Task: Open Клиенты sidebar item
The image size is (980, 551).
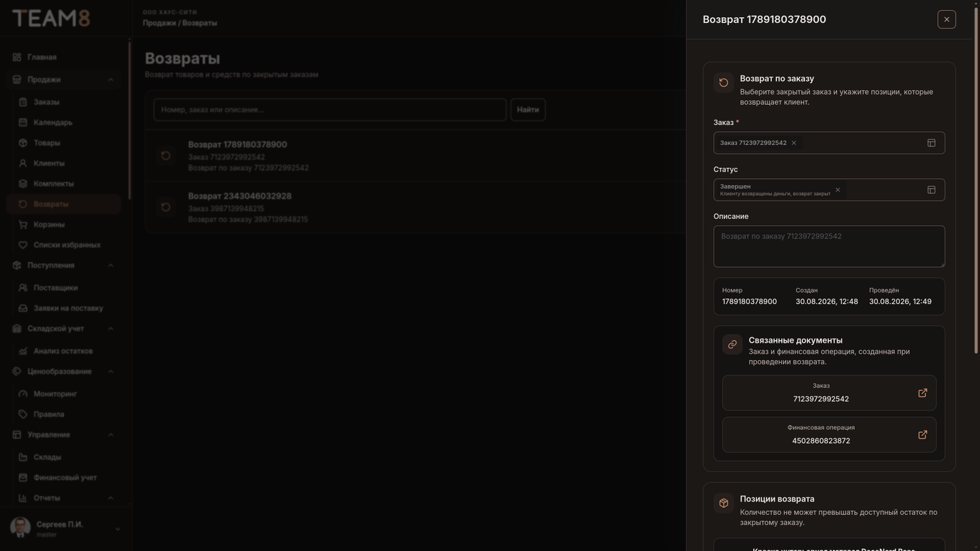Action: (63, 163)
